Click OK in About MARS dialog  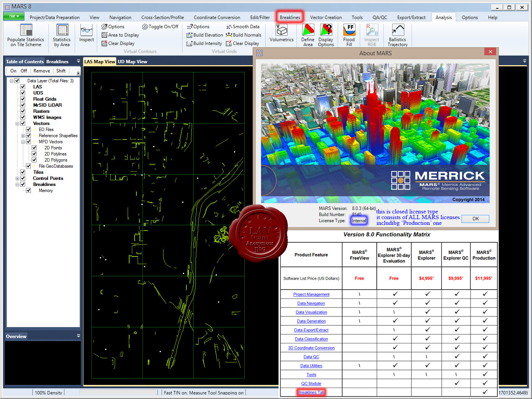click(x=476, y=219)
